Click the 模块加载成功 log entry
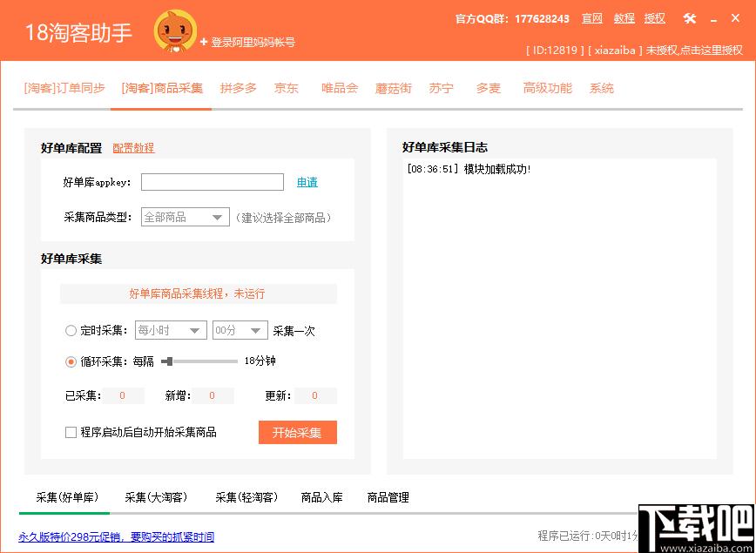Image resolution: width=756 pixels, height=553 pixels. [x=469, y=170]
